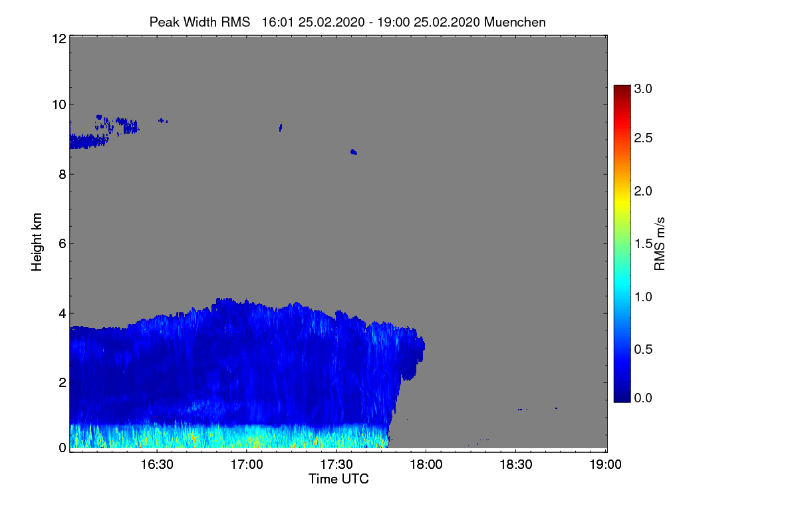Click the height tick label 12
The height and width of the screenshot is (532, 798).
[x=59, y=39]
